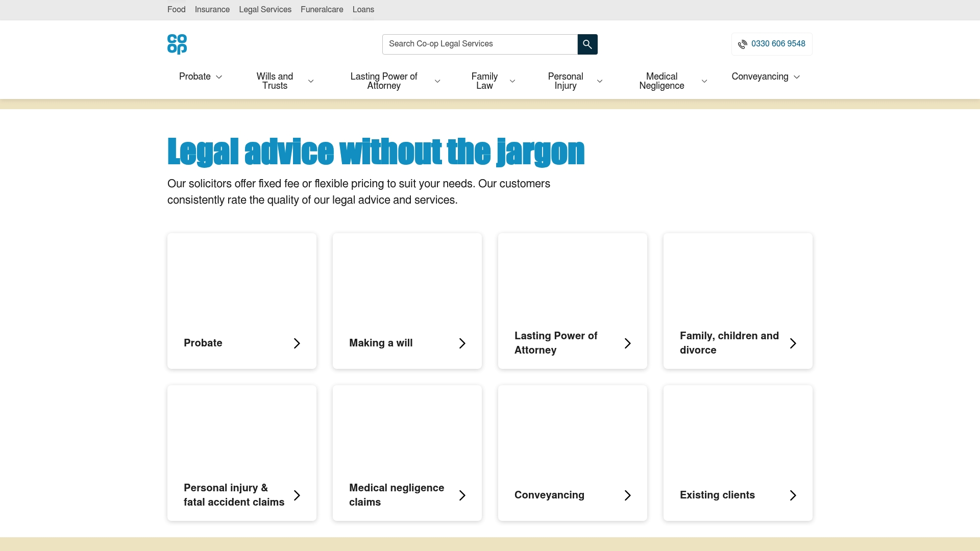Click the arrow on the Medical negligence claims card

point(462,495)
